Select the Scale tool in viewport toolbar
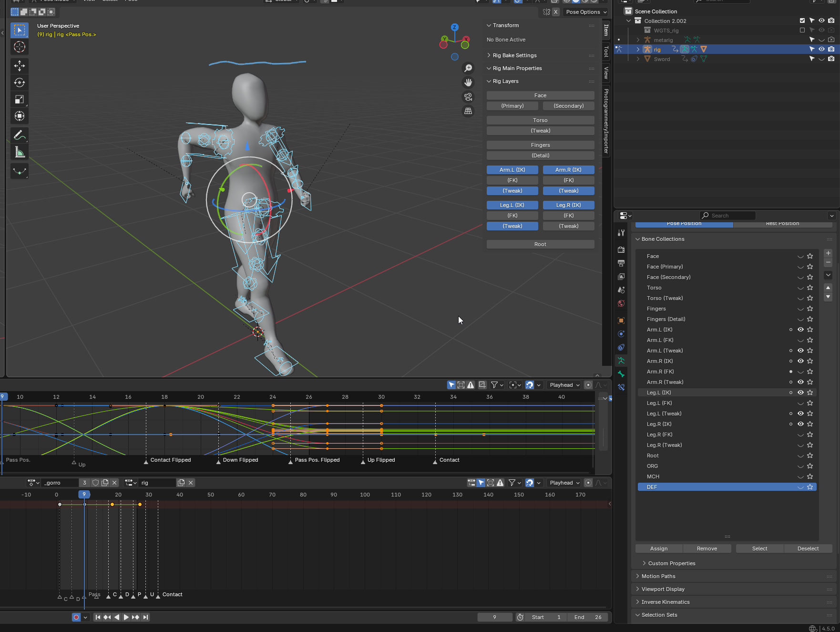 tap(20, 99)
